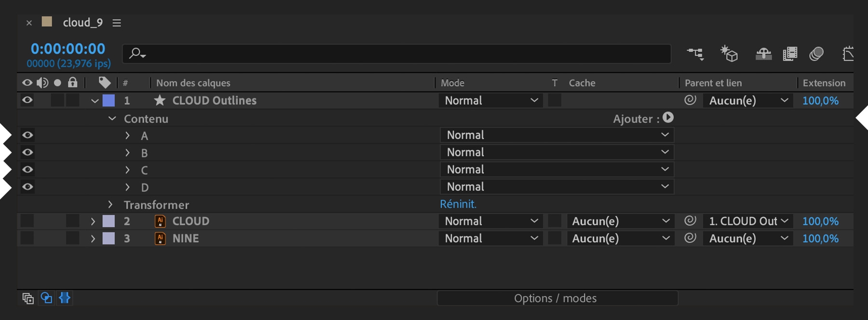Toggle the Draft 3D icon
This screenshot has height=320, width=868.
pyautogui.click(x=729, y=54)
